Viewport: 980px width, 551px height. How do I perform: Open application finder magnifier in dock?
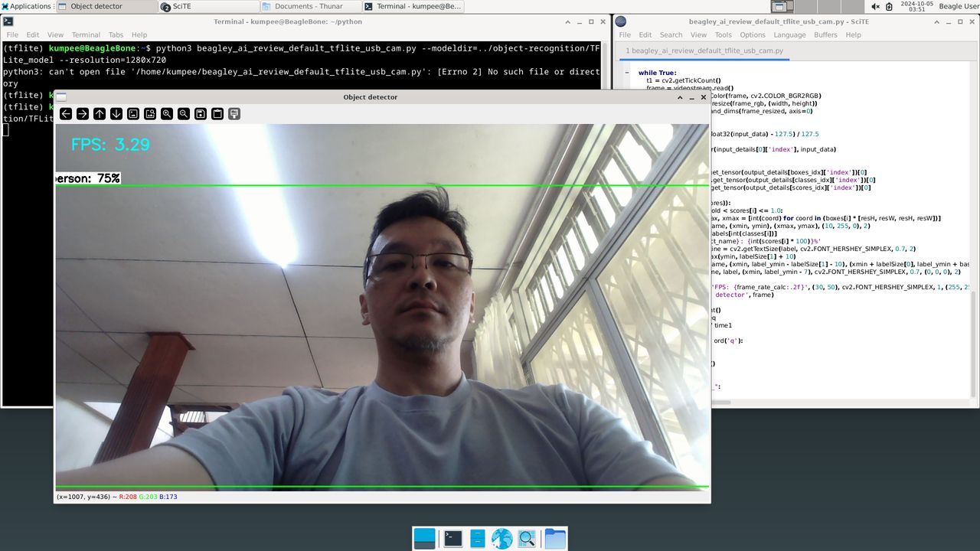[527, 539]
